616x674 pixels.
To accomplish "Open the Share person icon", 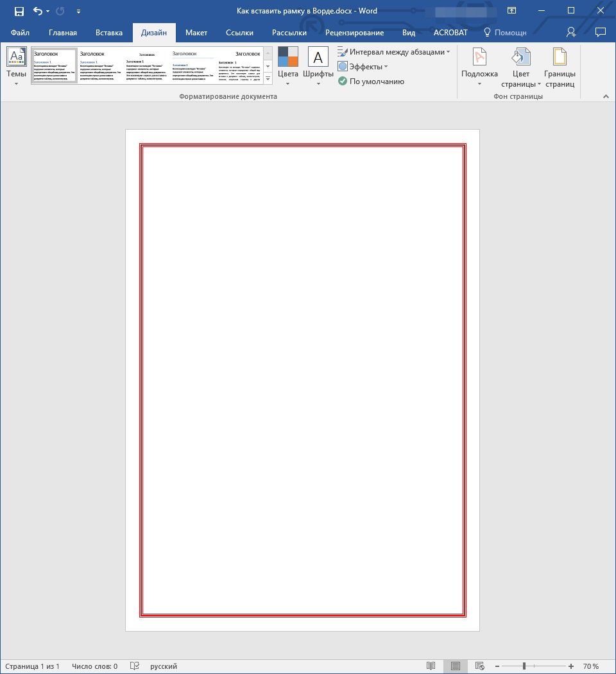I will [x=571, y=32].
